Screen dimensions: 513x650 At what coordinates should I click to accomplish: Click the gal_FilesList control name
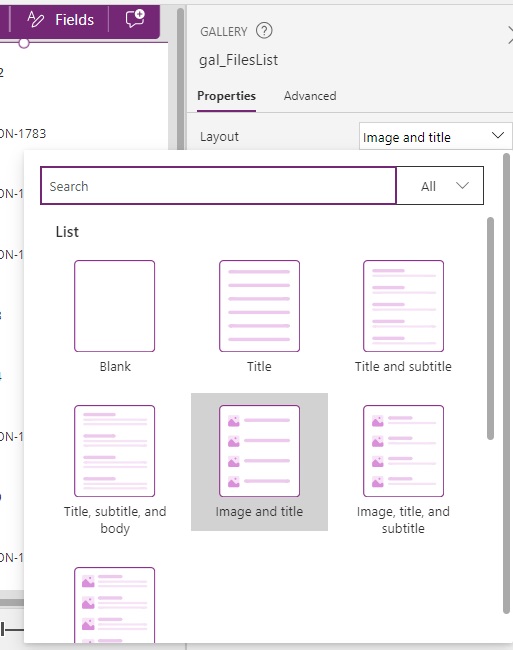(x=238, y=61)
